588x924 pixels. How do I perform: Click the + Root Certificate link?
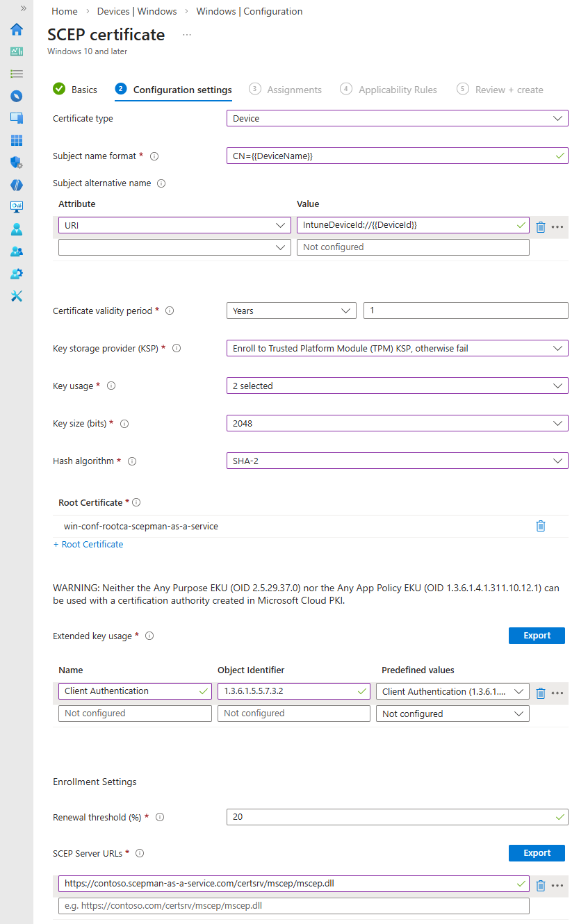click(88, 545)
